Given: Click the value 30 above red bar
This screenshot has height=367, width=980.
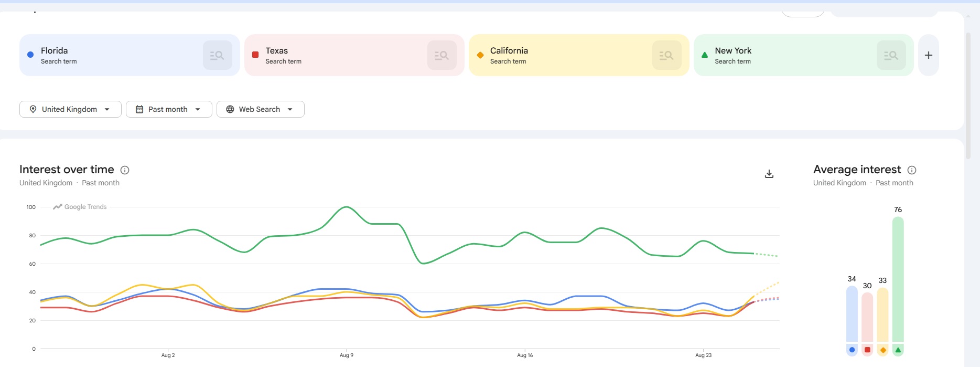Looking at the screenshot, I should 867,286.
